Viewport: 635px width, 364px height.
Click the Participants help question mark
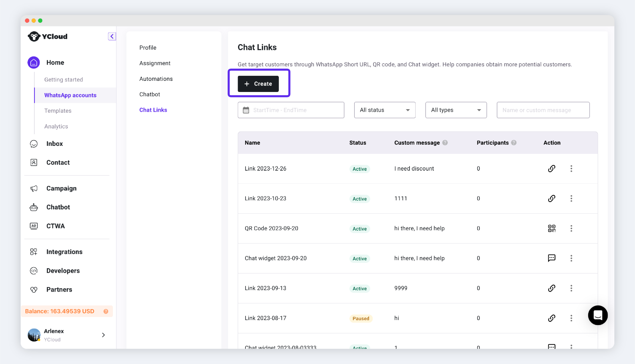(x=514, y=143)
